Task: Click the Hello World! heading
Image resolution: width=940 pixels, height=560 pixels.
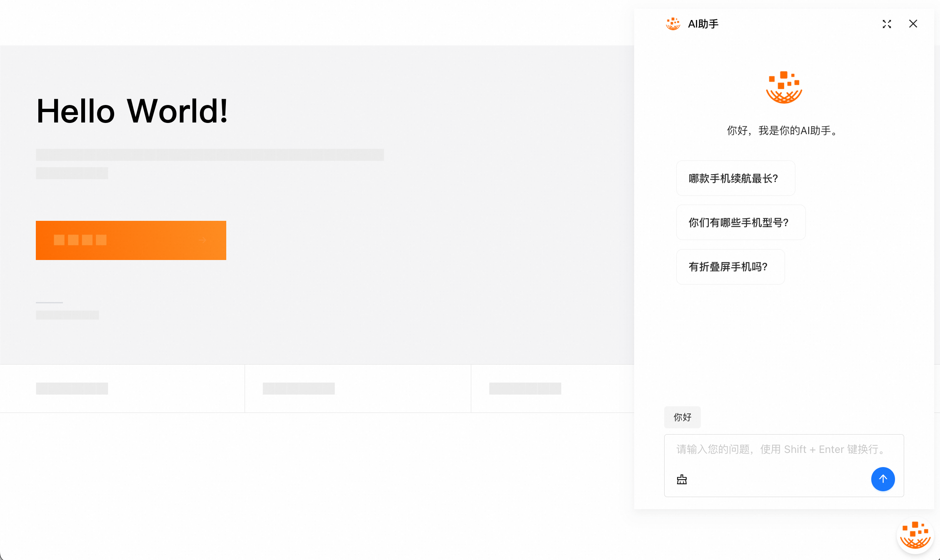Action: (x=132, y=111)
